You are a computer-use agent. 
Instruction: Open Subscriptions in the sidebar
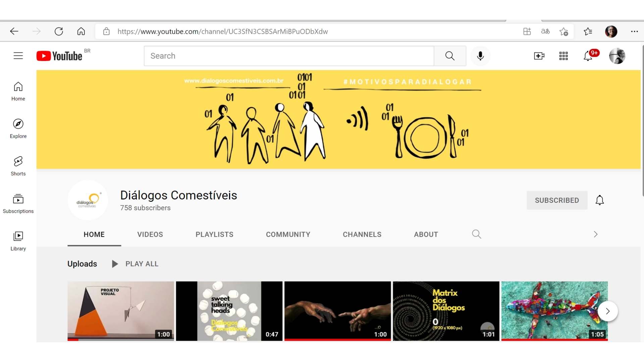[x=18, y=204]
